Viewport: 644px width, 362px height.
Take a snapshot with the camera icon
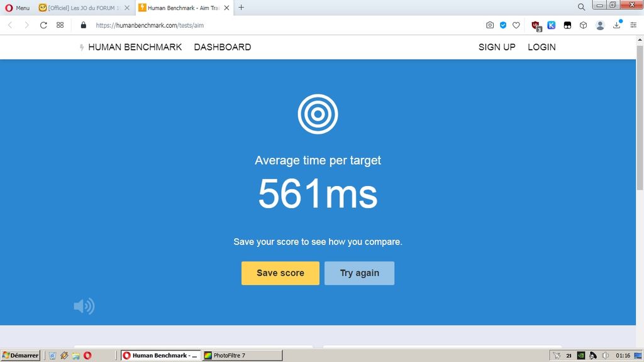489,25
